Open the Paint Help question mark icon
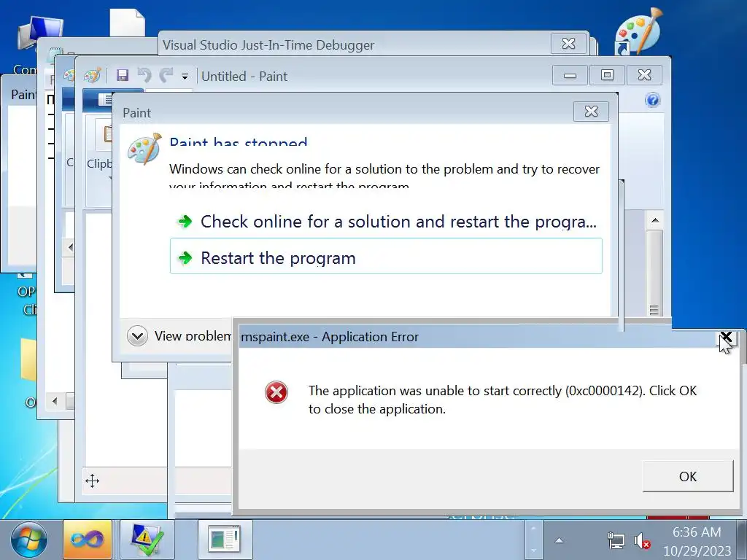Viewport: 747px width, 560px height. coord(653,100)
